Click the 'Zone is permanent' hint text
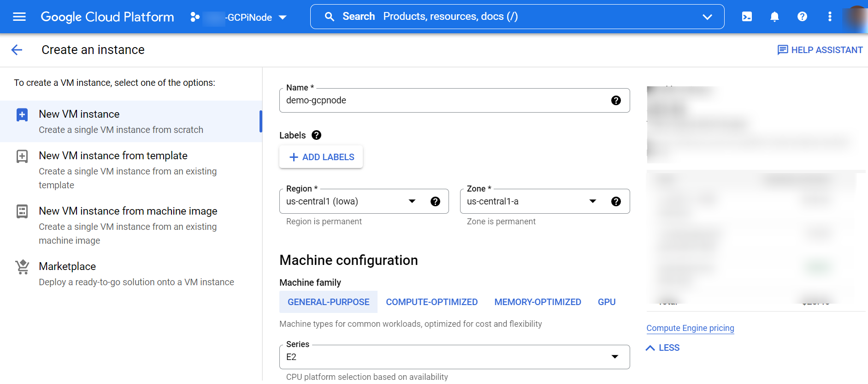 coord(501,222)
